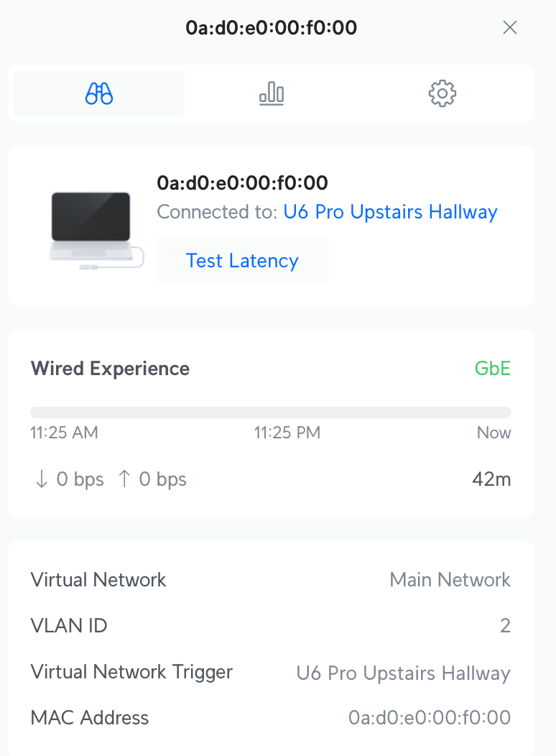Open the gear settings tab
Screen dimensions: 556x756
(x=443, y=93)
